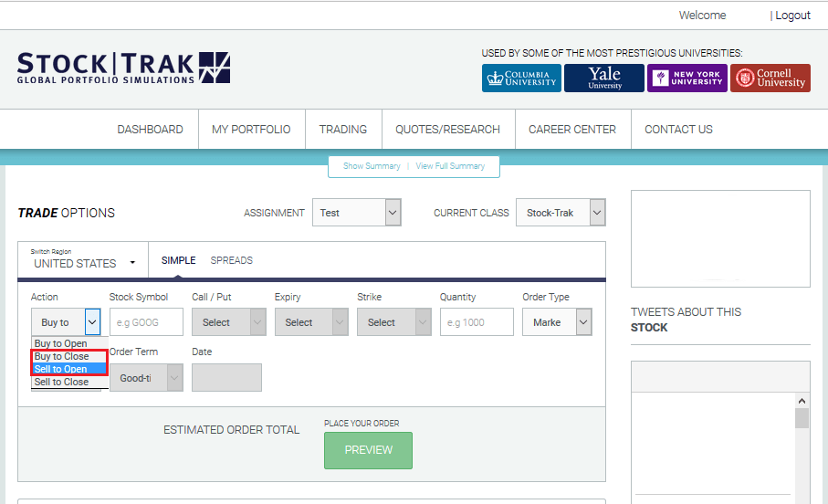Screen dimensions: 828x504
Task: Toggle the Action dropdown arrow
Action: coord(92,321)
